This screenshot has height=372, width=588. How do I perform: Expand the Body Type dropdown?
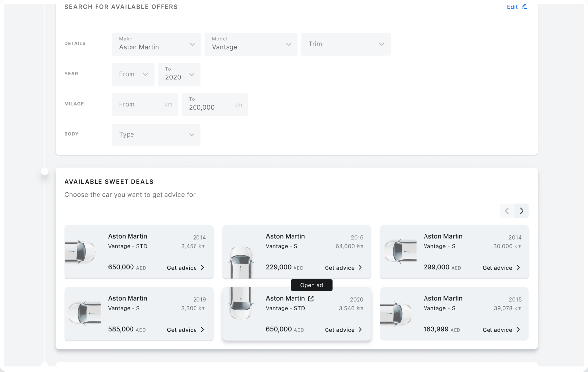pyautogui.click(x=156, y=134)
